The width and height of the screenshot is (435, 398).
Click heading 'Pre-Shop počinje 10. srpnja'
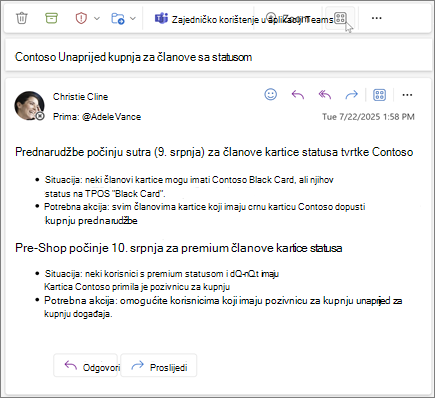[179, 248]
